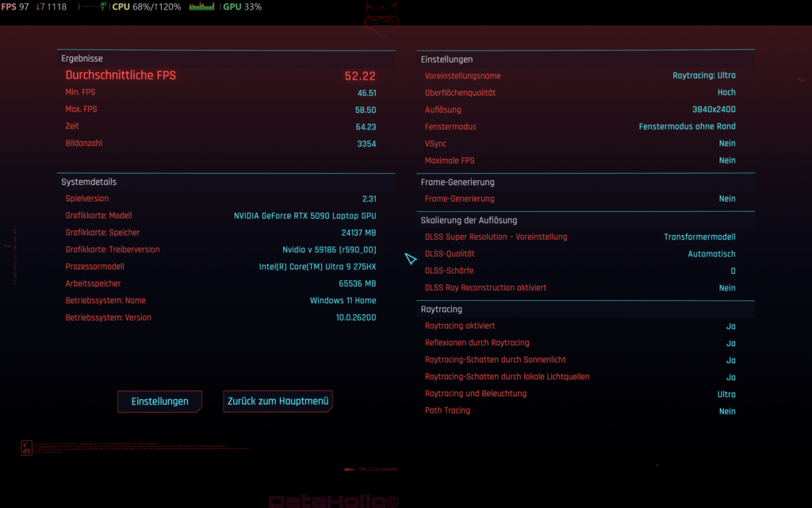The height and width of the screenshot is (508, 812).
Task: Click the FPS line graph in overlay
Action: 93,6
